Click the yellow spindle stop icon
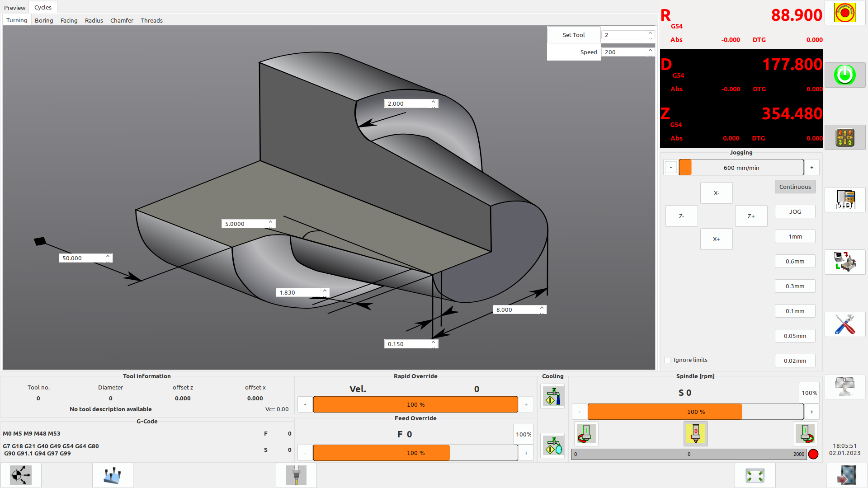868x488 pixels. [x=696, y=434]
